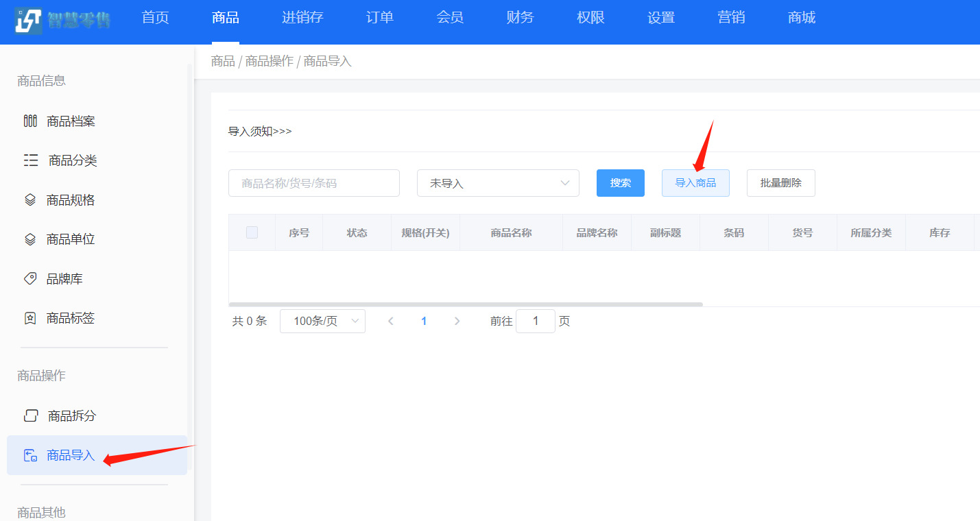Click the 商品名称 column header
The height and width of the screenshot is (521, 980).
point(512,232)
